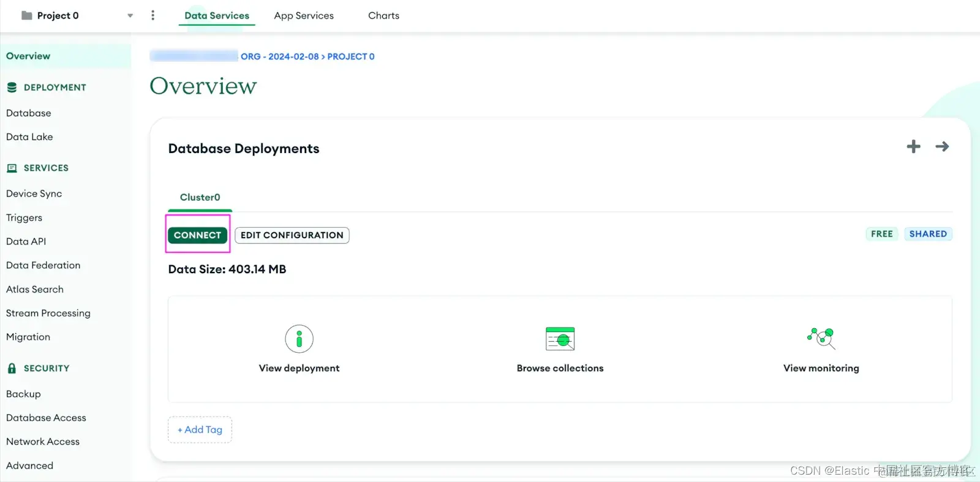980x482 pixels.
Task: Open Database in the sidebar
Action: click(x=29, y=113)
